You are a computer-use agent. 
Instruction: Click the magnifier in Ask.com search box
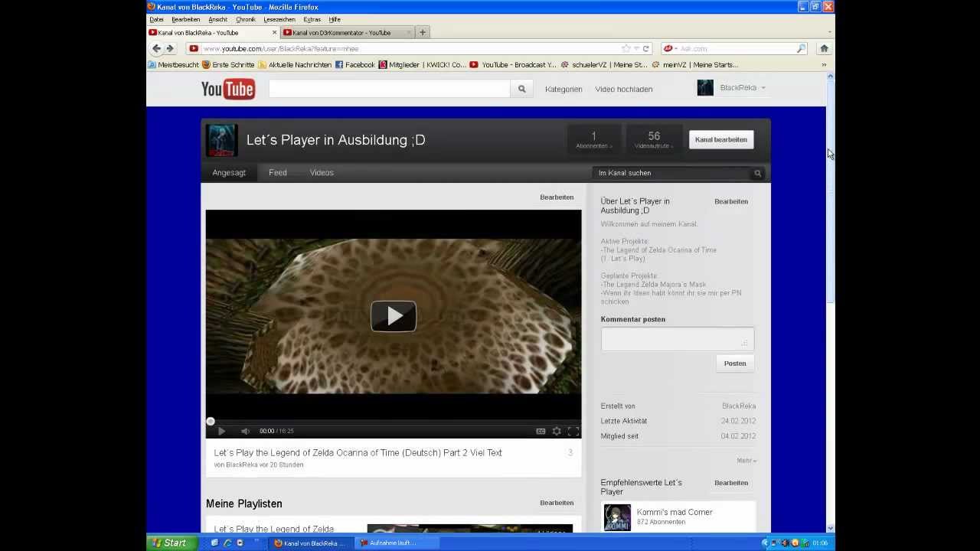tap(801, 48)
